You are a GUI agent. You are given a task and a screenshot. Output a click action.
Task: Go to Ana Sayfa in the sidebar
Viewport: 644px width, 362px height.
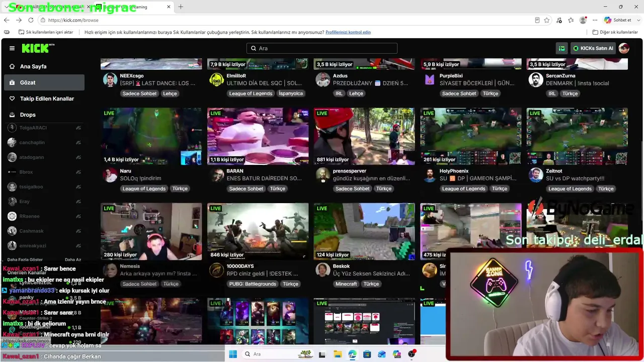[x=44, y=66]
